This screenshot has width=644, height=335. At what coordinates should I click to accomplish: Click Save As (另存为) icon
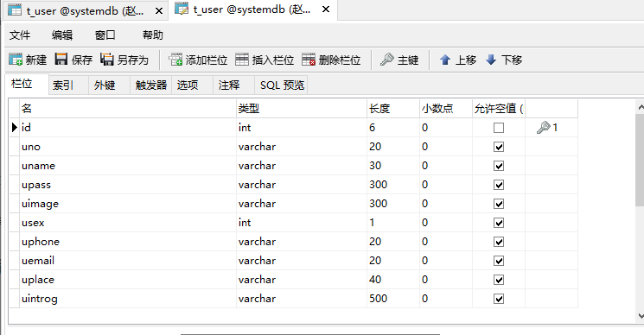click(x=107, y=60)
